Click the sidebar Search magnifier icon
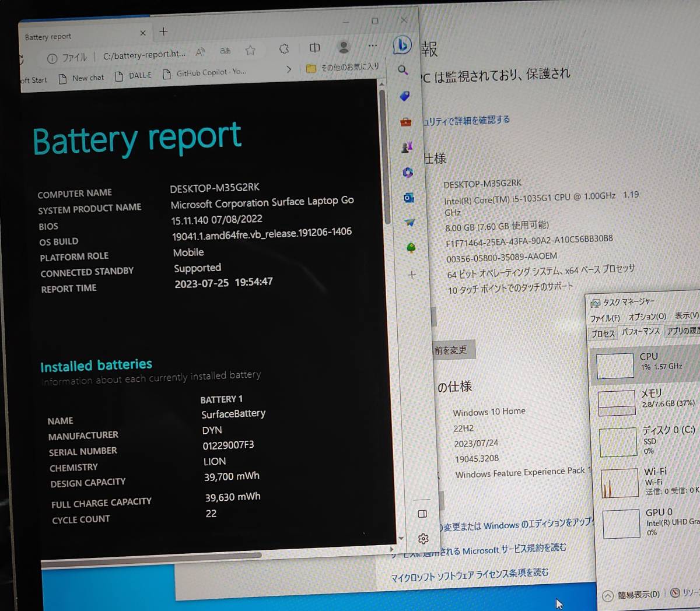The height and width of the screenshot is (611, 700). tap(402, 70)
